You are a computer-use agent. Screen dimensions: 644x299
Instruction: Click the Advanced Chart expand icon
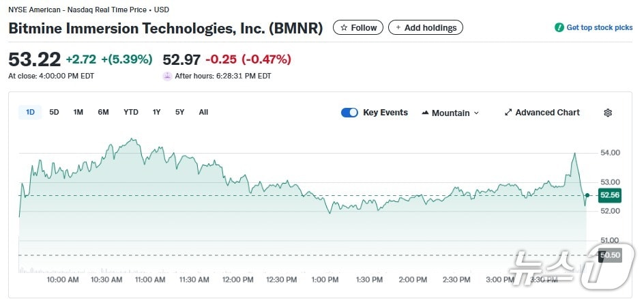[508, 113]
